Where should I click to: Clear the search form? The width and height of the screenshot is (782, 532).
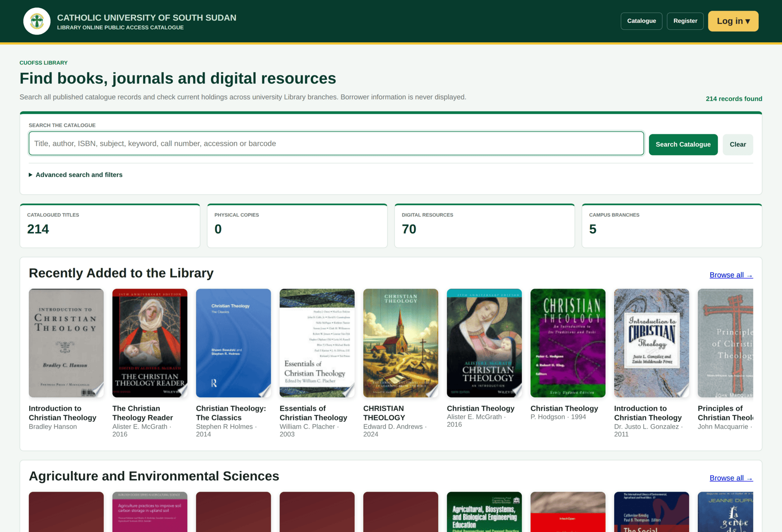point(738,144)
